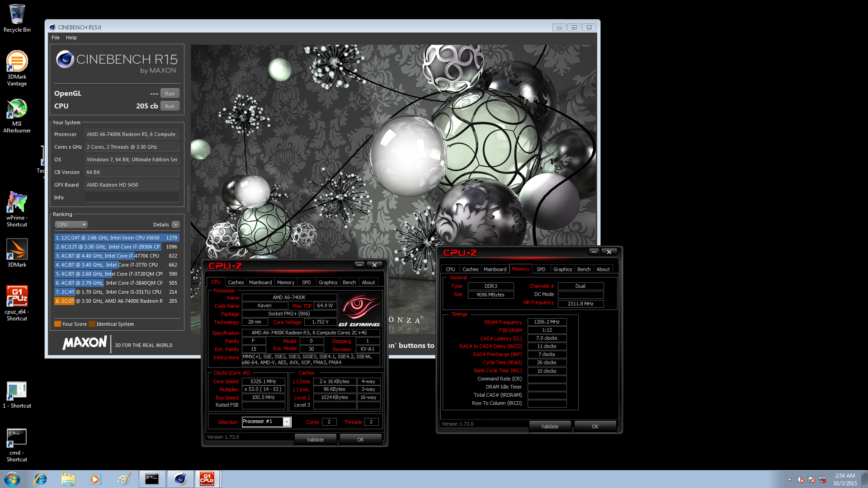Open the Recycle Bin desktop icon
The width and height of the screenshot is (868, 488).
tap(17, 18)
